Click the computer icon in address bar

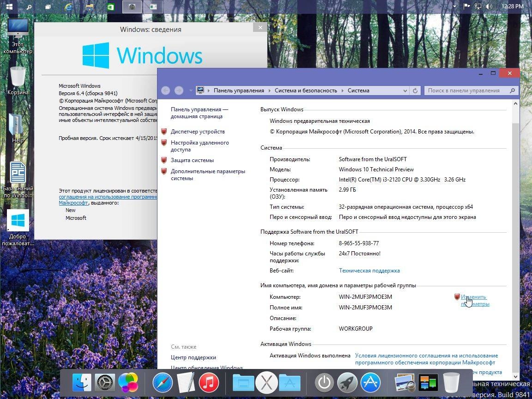200,90
